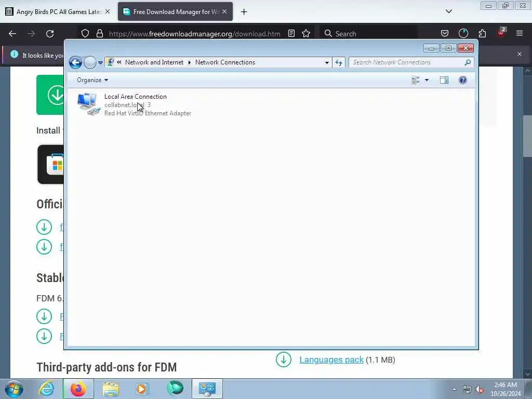Open Windows Explorer folder taskbar icon

click(x=110, y=389)
